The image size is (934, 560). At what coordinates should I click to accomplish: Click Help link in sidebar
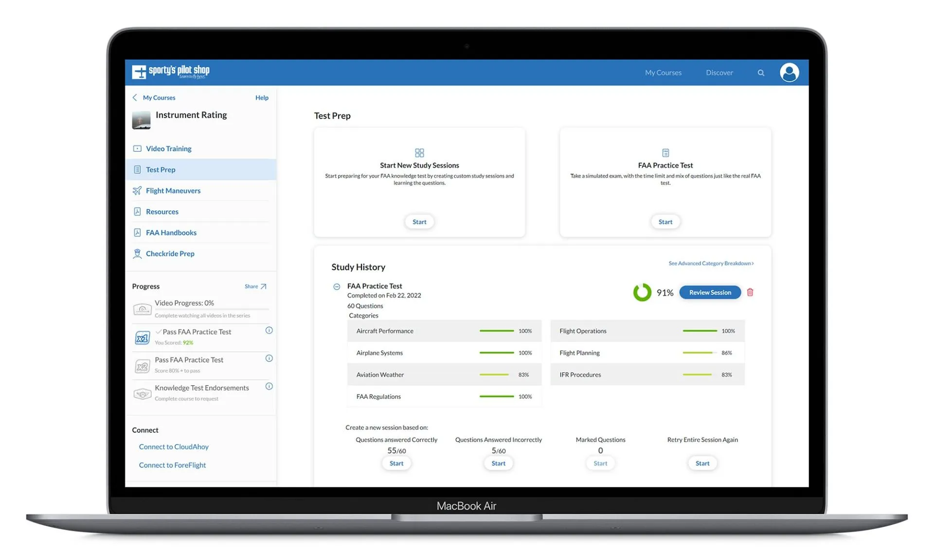[x=262, y=98]
